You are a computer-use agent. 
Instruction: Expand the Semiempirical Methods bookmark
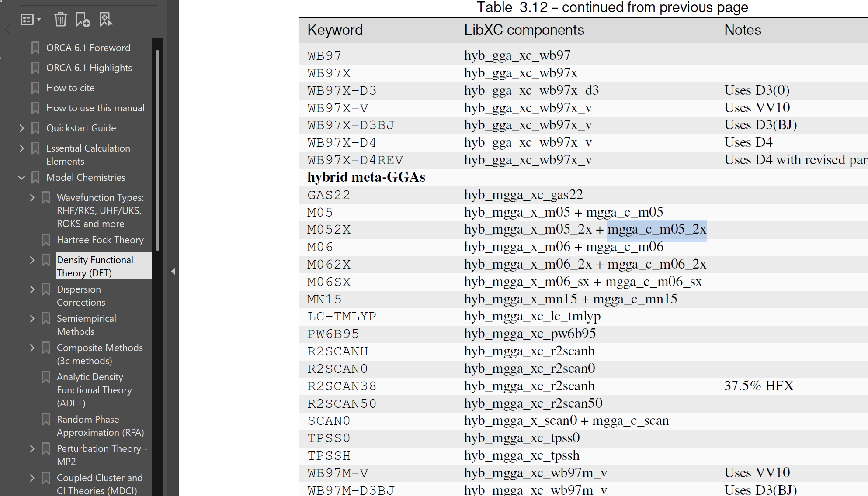tap(32, 318)
